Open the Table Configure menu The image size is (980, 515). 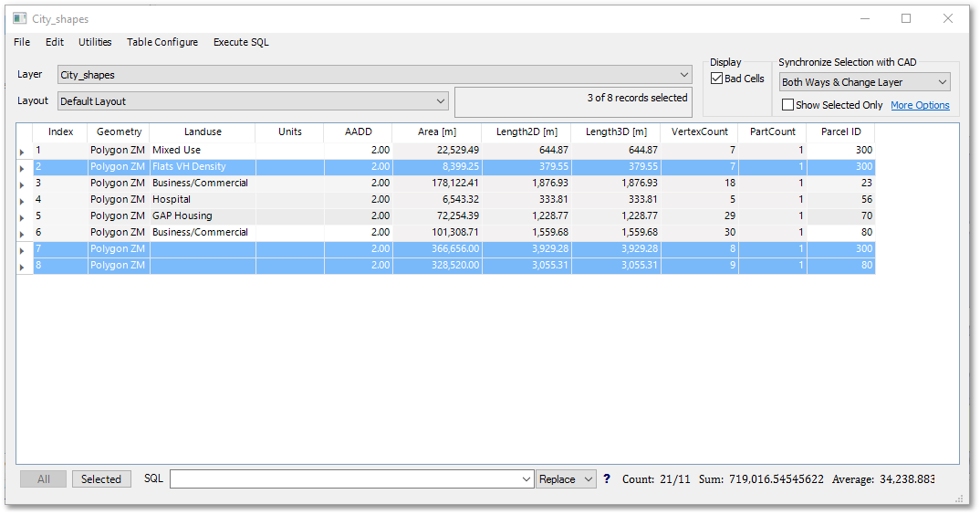point(162,42)
